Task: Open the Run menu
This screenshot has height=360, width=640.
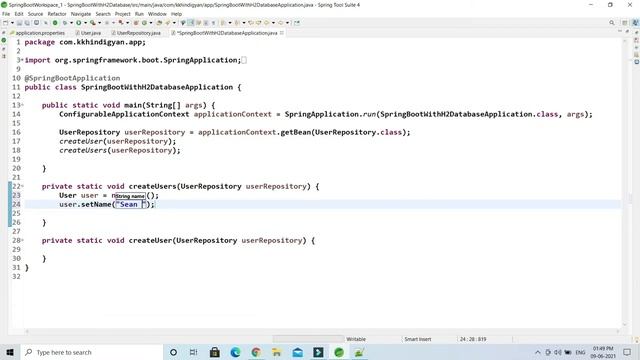Action: pyautogui.click(x=139, y=14)
